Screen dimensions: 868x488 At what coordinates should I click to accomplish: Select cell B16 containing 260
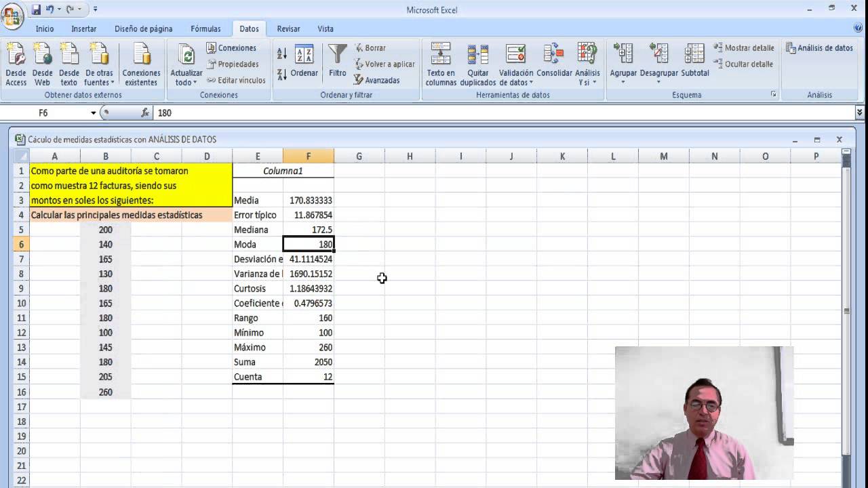click(x=105, y=392)
